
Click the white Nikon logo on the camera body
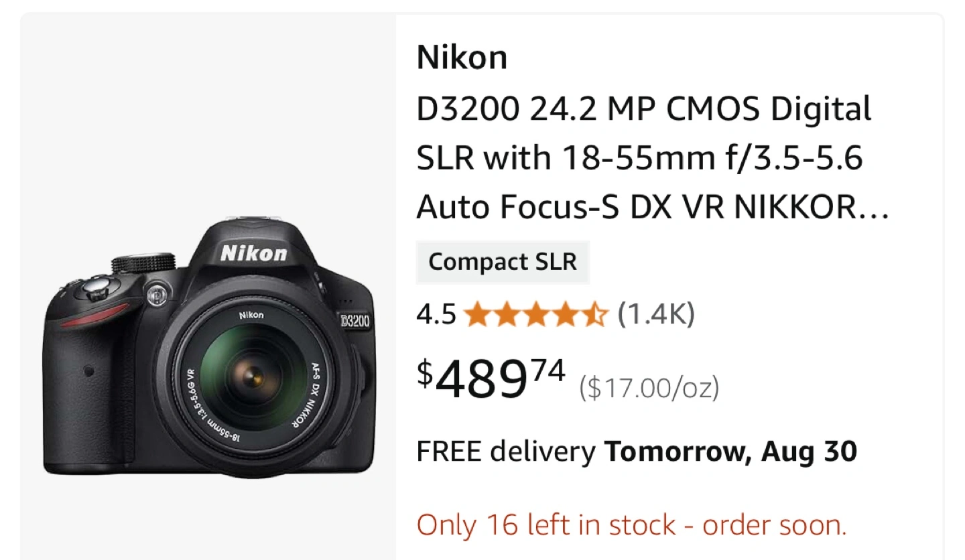pos(253,253)
